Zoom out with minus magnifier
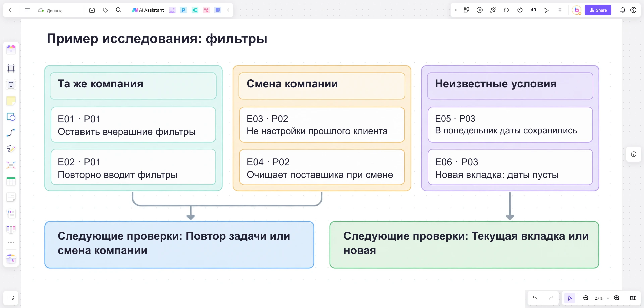The width and height of the screenshot is (644, 308). (x=586, y=298)
